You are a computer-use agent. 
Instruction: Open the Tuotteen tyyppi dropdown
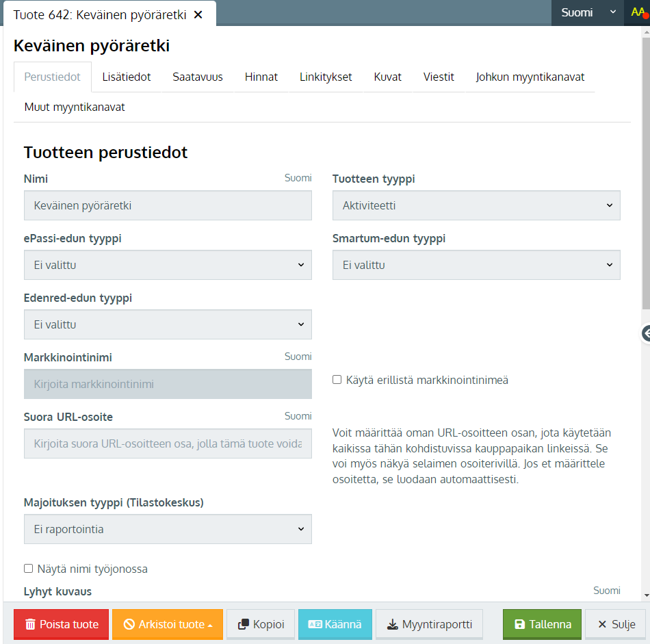pos(476,205)
